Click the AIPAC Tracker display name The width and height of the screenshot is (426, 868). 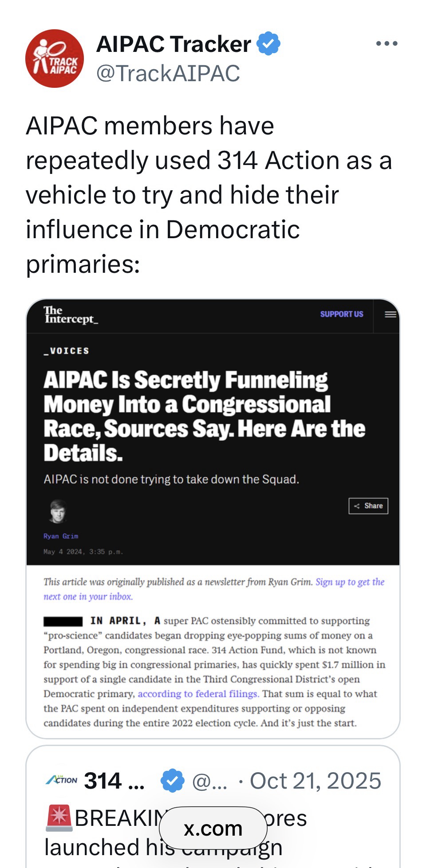click(174, 44)
